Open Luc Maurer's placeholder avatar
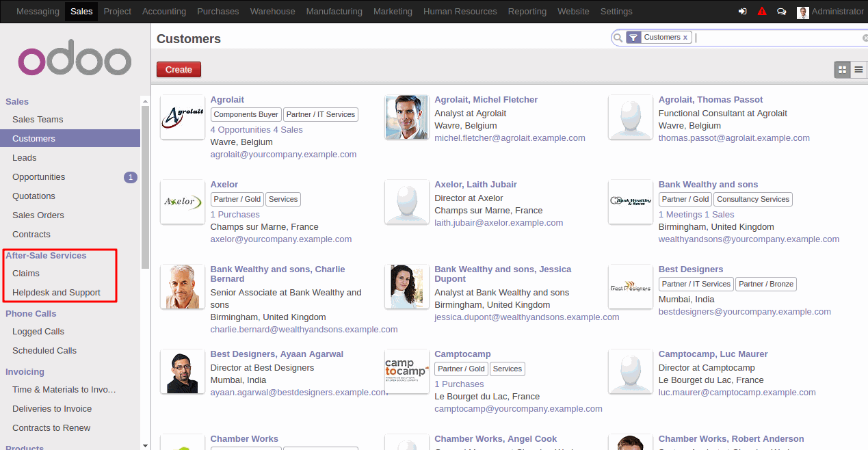This screenshot has height=450, width=868. tap(631, 371)
